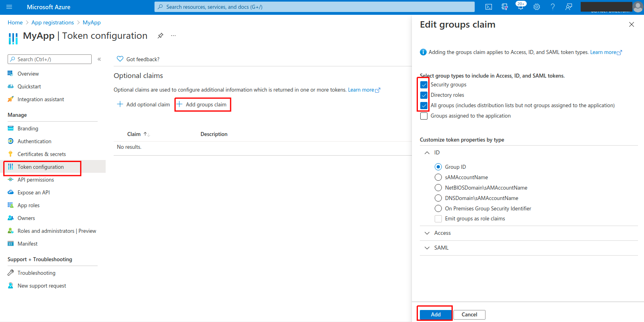The width and height of the screenshot is (644, 322).
Task: Click the Owners people icon
Action: coord(10,218)
